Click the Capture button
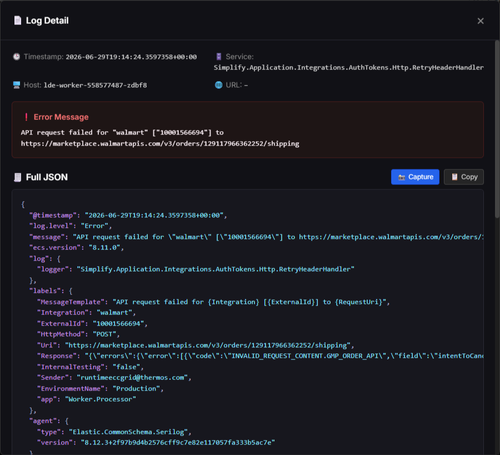The image size is (500, 455). 415,177
